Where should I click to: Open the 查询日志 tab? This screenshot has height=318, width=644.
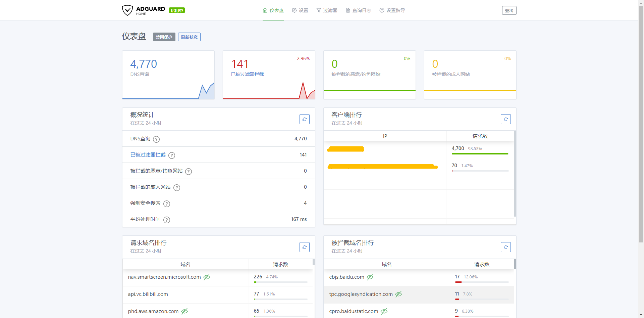[358, 10]
